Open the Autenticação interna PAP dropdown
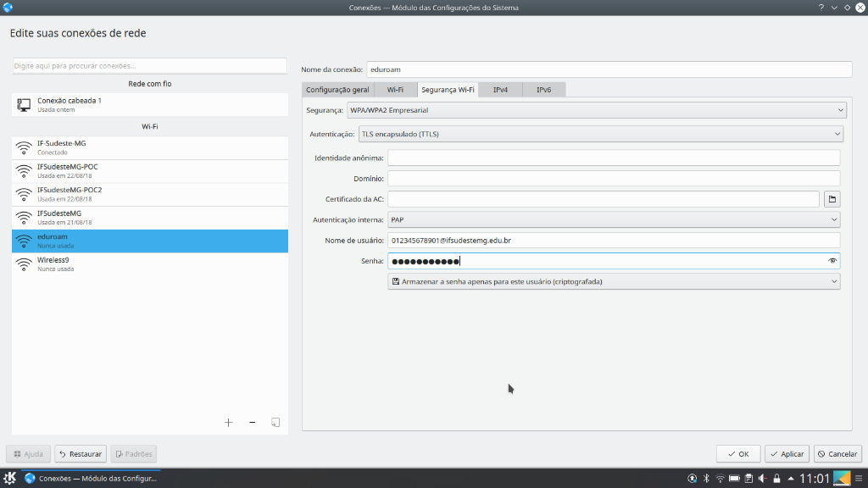Screen dimensions: 868x488 tap(614, 220)
